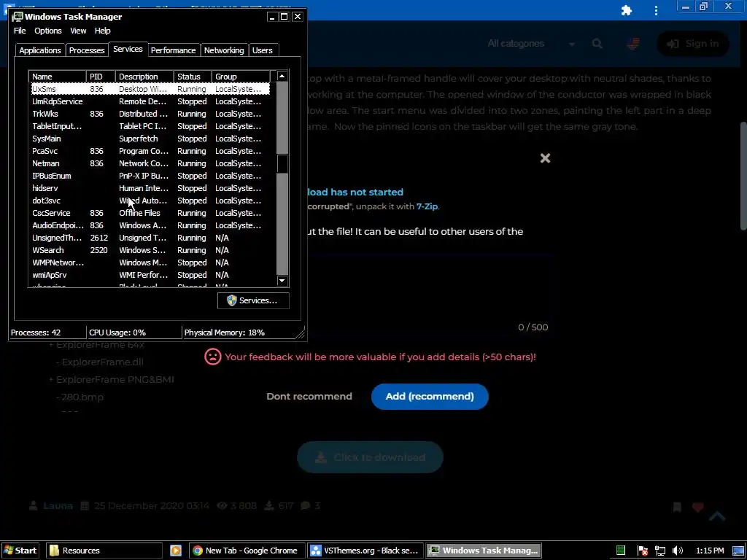This screenshot has width=747, height=560.
Task: Click the Add (recommend) button
Action: (x=430, y=396)
